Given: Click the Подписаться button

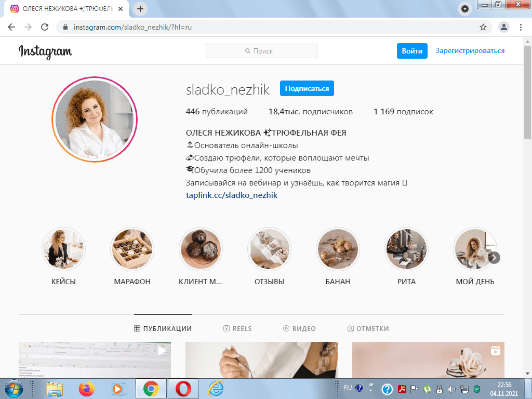Looking at the screenshot, I should (307, 89).
